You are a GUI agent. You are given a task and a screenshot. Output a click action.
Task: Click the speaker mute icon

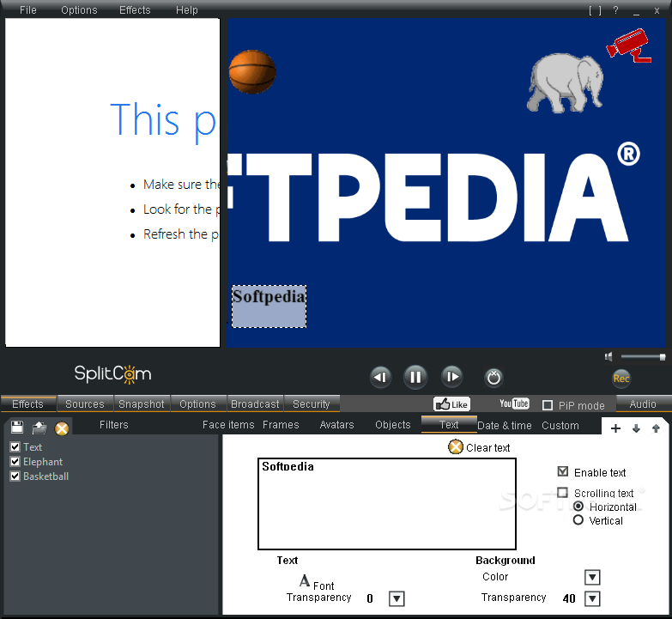tap(608, 356)
